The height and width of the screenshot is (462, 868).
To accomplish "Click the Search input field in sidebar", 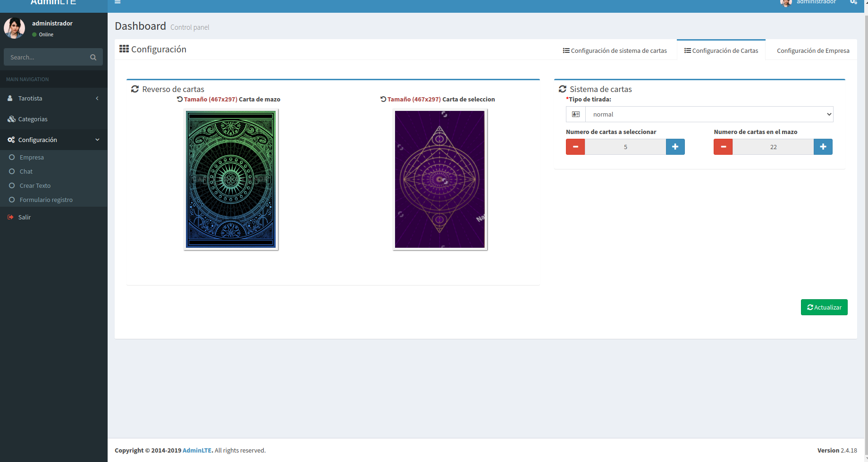I will click(46, 57).
